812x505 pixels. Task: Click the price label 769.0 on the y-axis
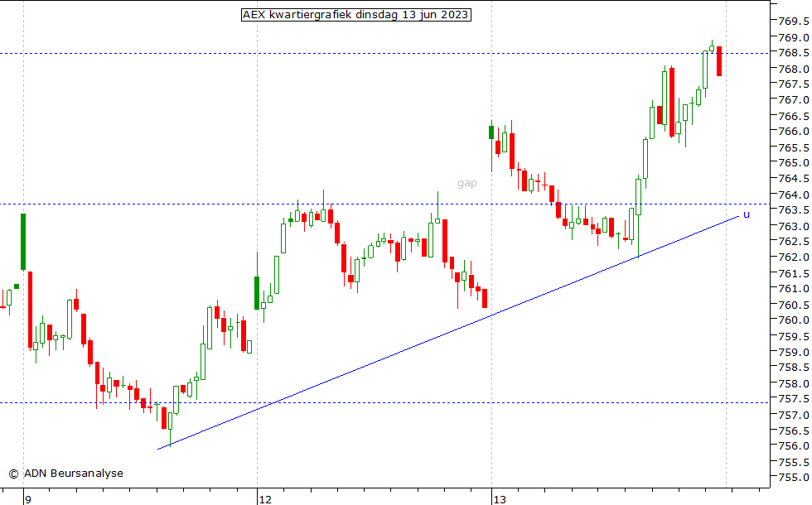pos(794,38)
